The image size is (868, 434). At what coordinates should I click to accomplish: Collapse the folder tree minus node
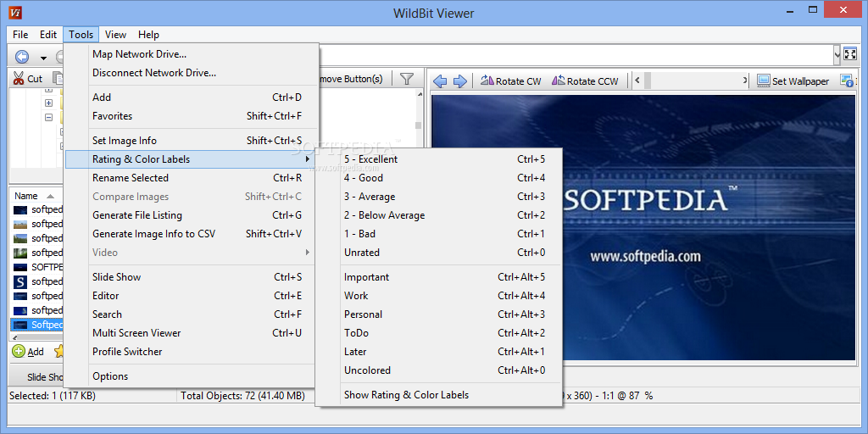(48, 117)
